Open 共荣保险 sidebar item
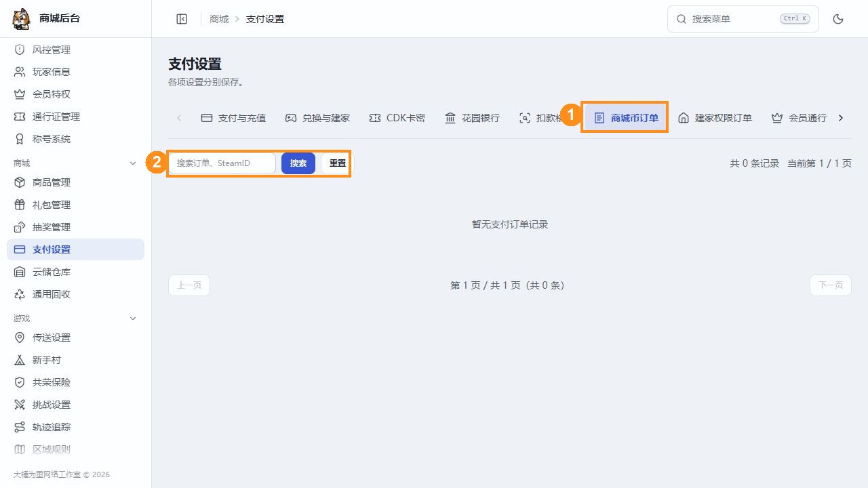This screenshot has width=868, height=488. pos(75,382)
